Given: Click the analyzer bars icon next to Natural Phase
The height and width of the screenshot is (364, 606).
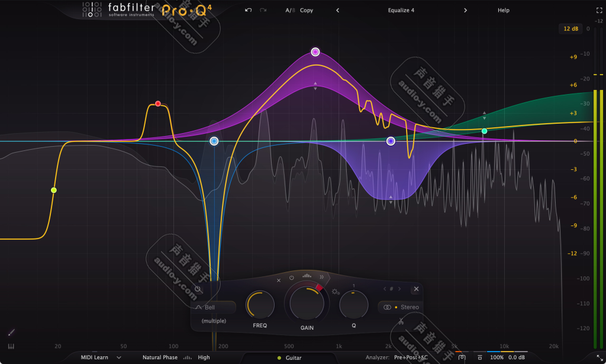Looking at the screenshot, I should [x=187, y=357].
